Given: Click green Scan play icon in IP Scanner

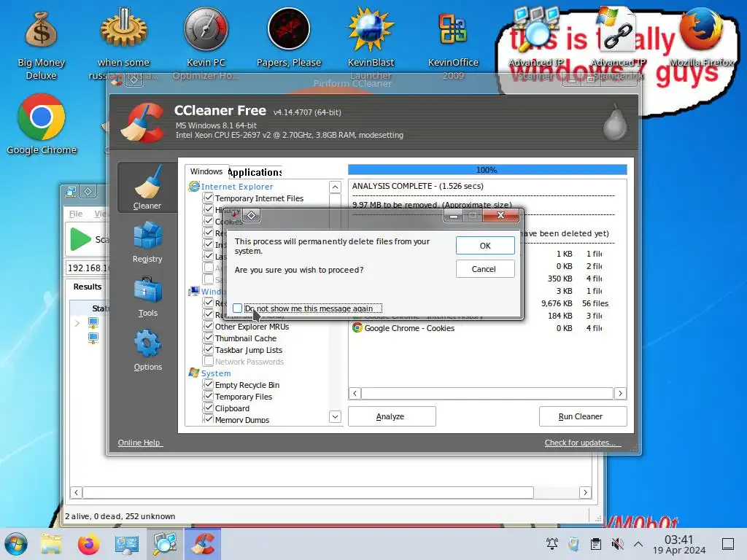Looking at the screenshot, I should coord(80,239).
